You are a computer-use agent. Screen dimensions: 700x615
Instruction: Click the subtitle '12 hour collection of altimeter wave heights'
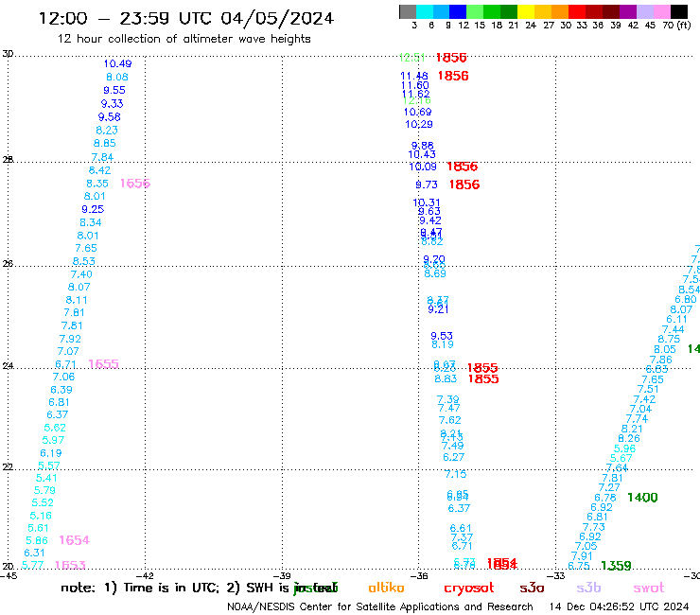pos(184,39)
